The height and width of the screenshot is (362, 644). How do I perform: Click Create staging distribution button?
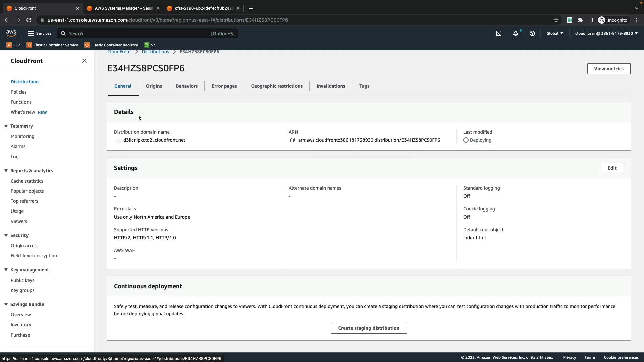point(369,328)
